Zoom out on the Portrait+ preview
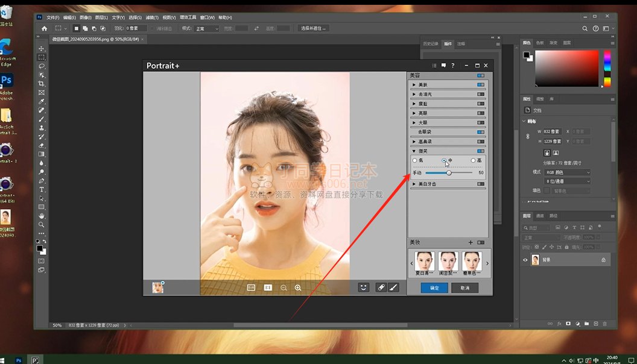 coord(284,288)
